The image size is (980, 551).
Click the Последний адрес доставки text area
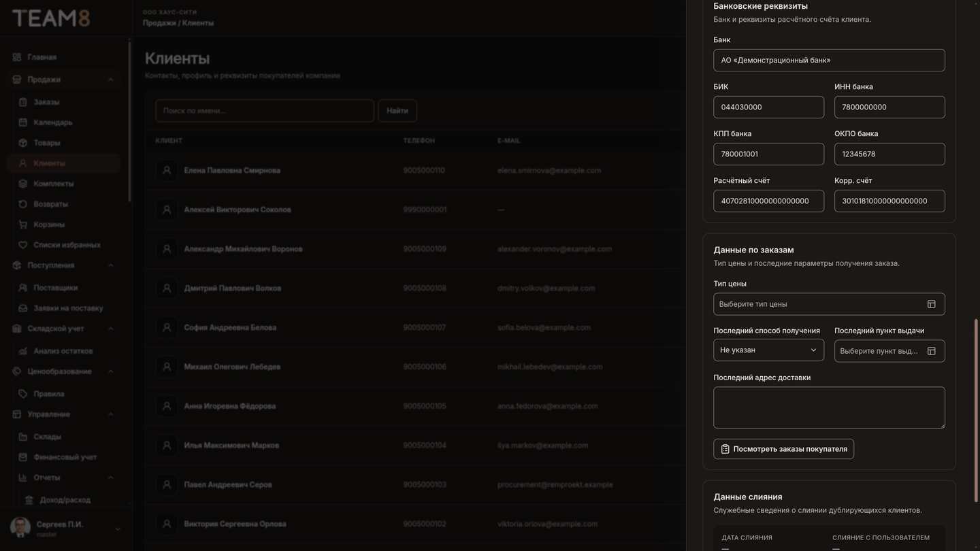point(829,408)
